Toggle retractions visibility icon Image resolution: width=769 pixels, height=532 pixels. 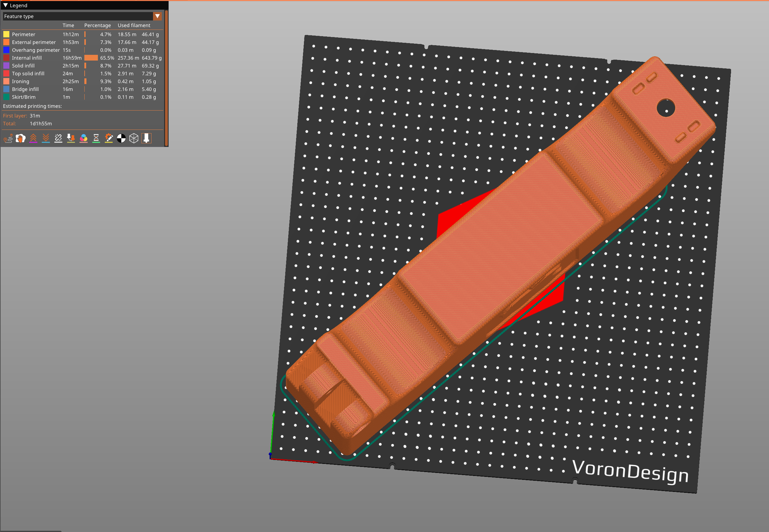[x=33, y=138]
